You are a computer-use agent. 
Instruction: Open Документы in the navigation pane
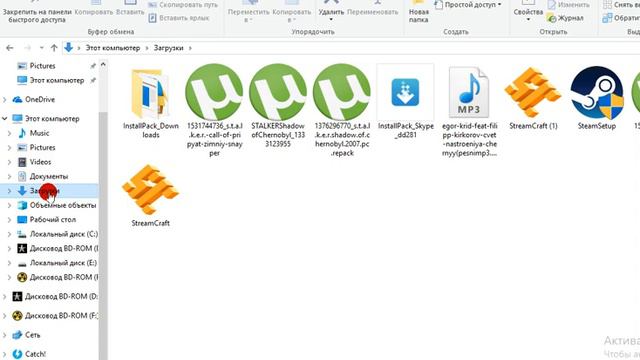click(x=49, y=176)
